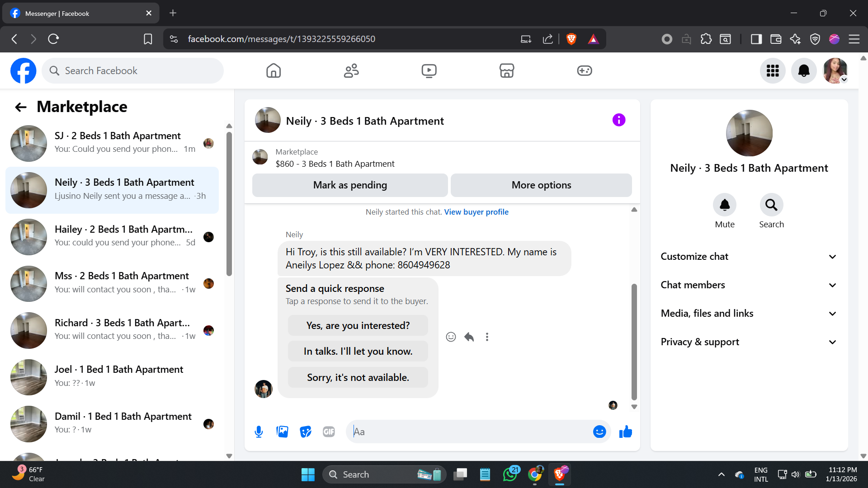Click the conversation list scrollbar
The image size is (868, 488).
click(229, 203)
